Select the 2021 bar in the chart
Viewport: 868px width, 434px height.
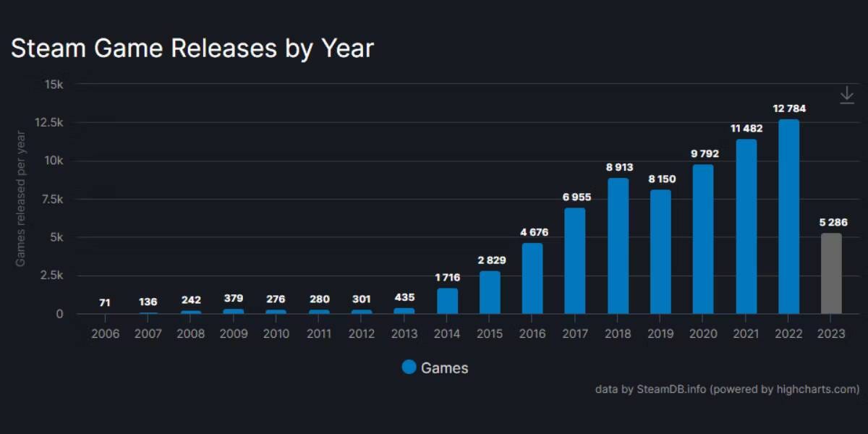tap(746, 226)
